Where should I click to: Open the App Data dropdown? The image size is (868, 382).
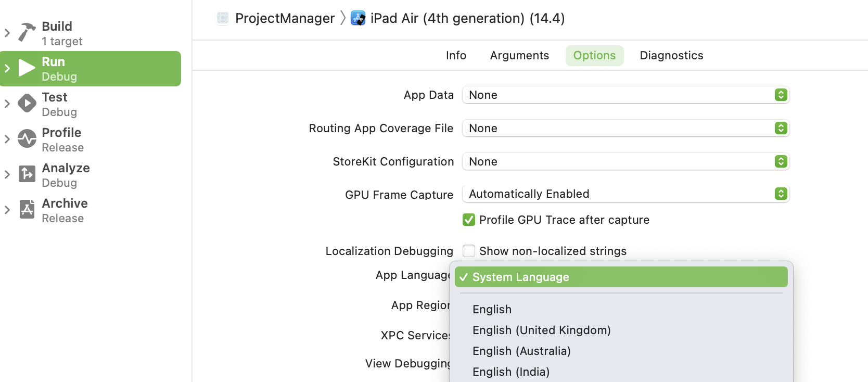click(626, 95)
